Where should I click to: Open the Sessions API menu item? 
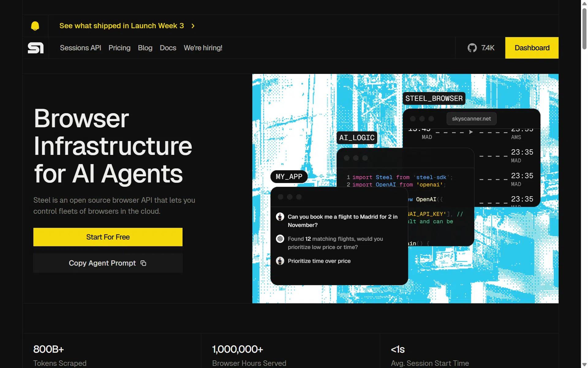(81, 48)
